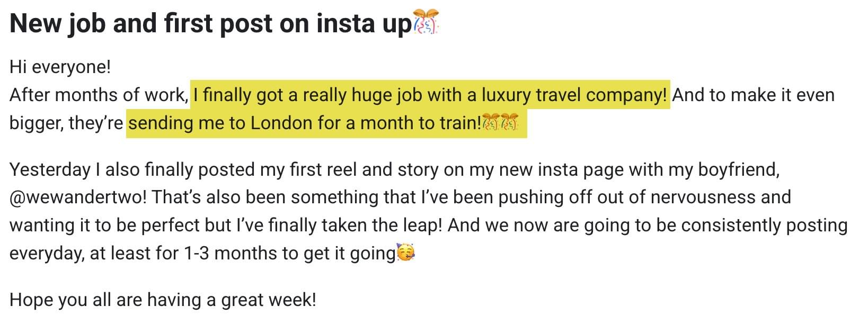
Task: Click highlighted text "luxury travel company!"
Action: coord(574,95)
